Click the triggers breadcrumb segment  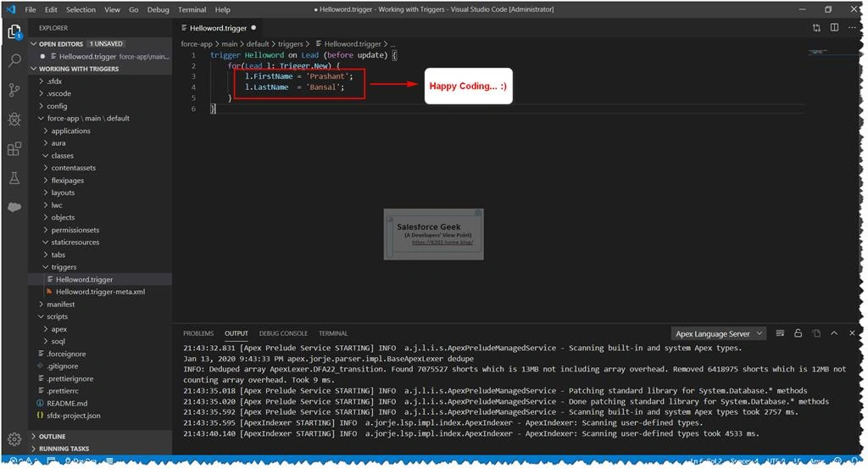coord(290,44)
